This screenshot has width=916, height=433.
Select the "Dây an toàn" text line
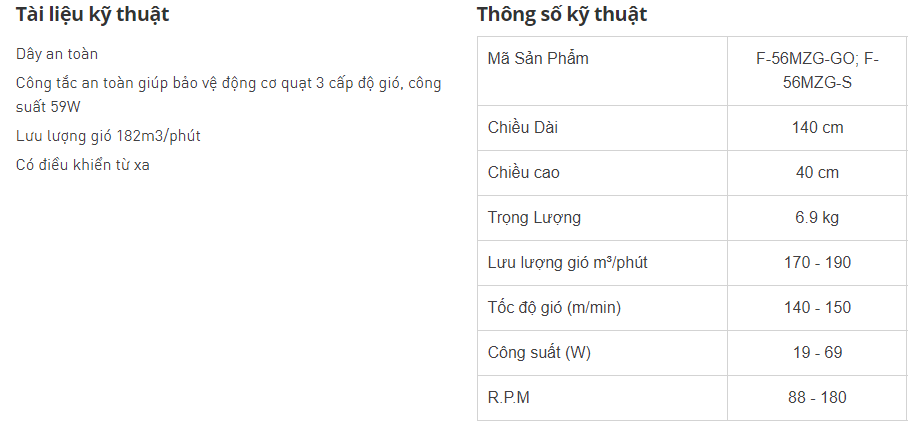coord(57,53)
